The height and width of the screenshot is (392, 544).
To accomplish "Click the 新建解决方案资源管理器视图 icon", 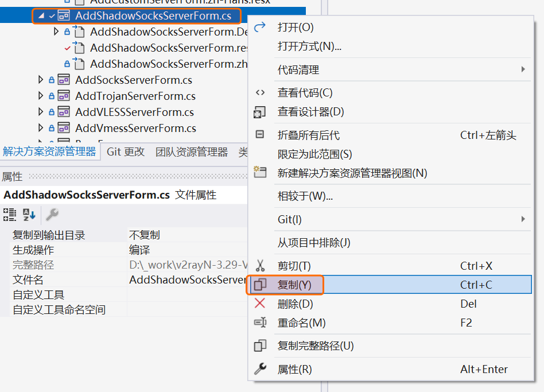I will click(260, 173).
